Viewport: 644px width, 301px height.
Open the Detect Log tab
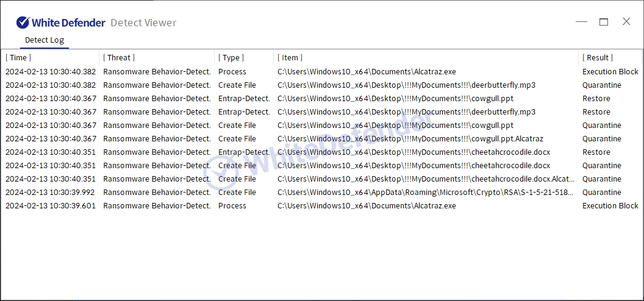coord(45,40)
